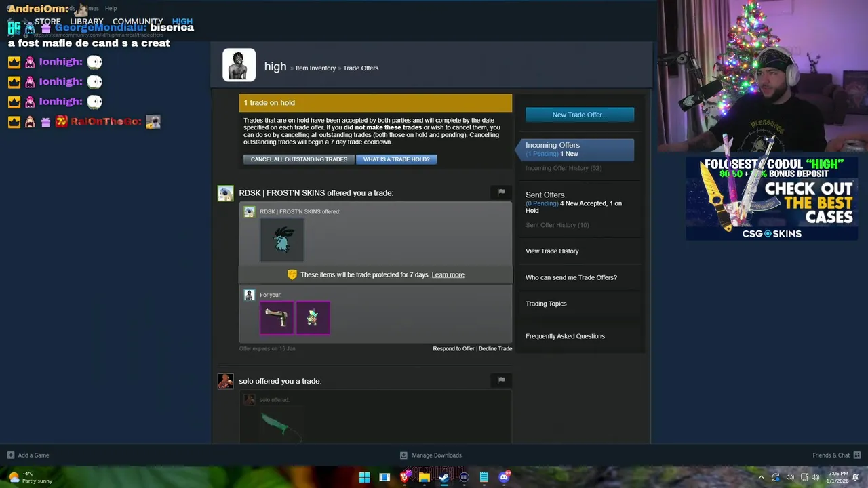Click What Is A Trade Hold button
The height and width of the screenshot is (488, 868).
(x=397, y=159)
